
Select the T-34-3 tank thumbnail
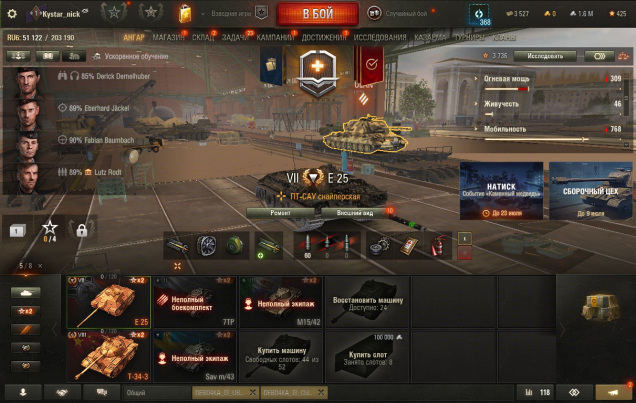pos(108,356)
